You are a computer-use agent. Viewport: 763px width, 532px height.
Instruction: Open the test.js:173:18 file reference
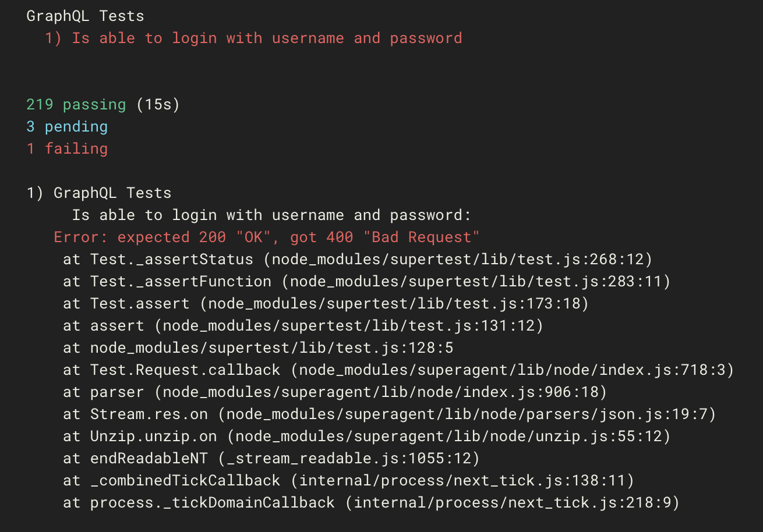[x=398, y=304]
